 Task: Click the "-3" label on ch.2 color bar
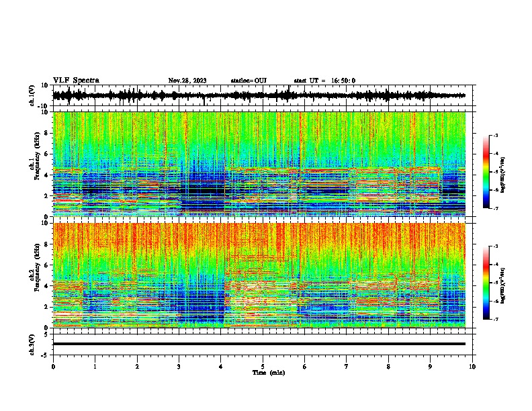496,246
